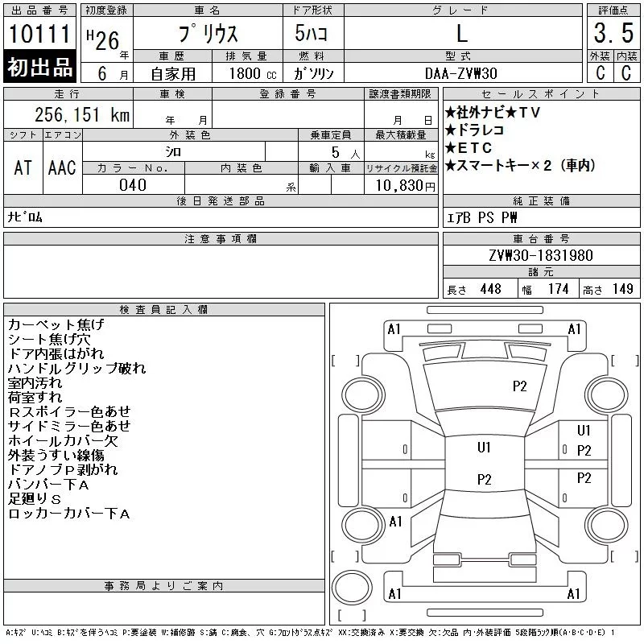Click the door shape value "5ハコ"
The image size is (644, 644).
tap(311, 33)
